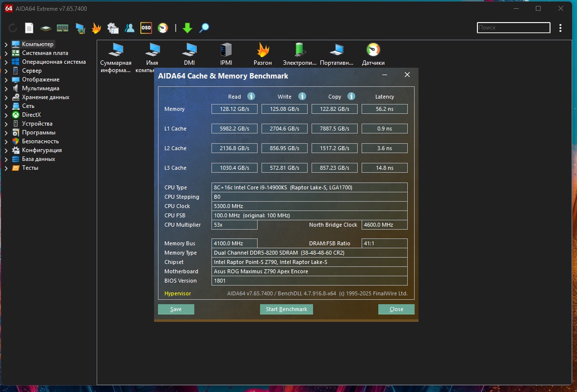Click the Copy info icon

coord(351,97)
